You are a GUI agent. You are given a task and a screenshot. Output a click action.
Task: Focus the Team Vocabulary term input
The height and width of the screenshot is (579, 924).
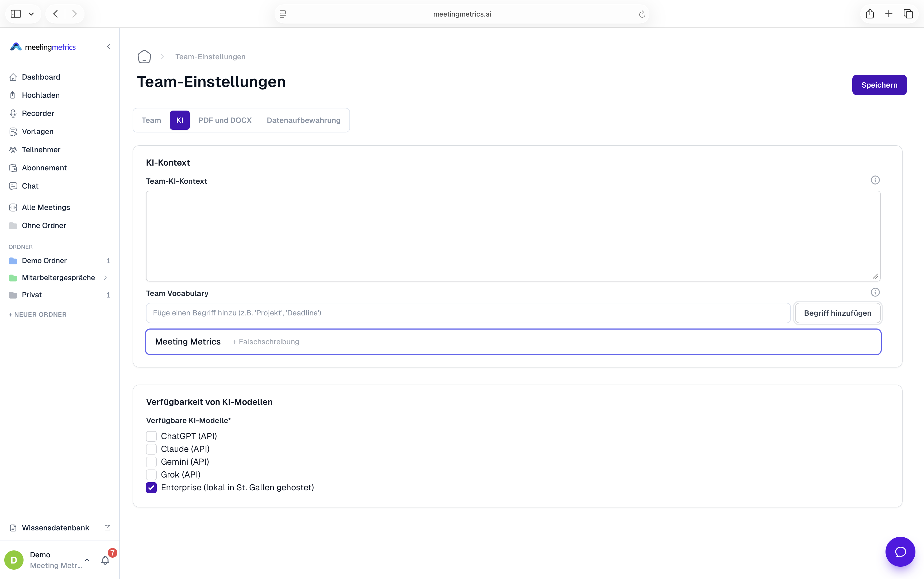click(468, 313)
